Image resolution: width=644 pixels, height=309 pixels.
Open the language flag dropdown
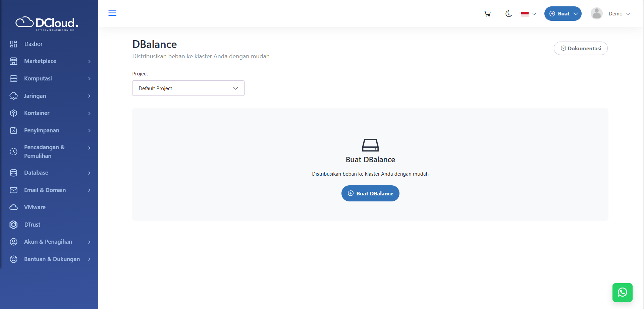(x=529, y=14)
